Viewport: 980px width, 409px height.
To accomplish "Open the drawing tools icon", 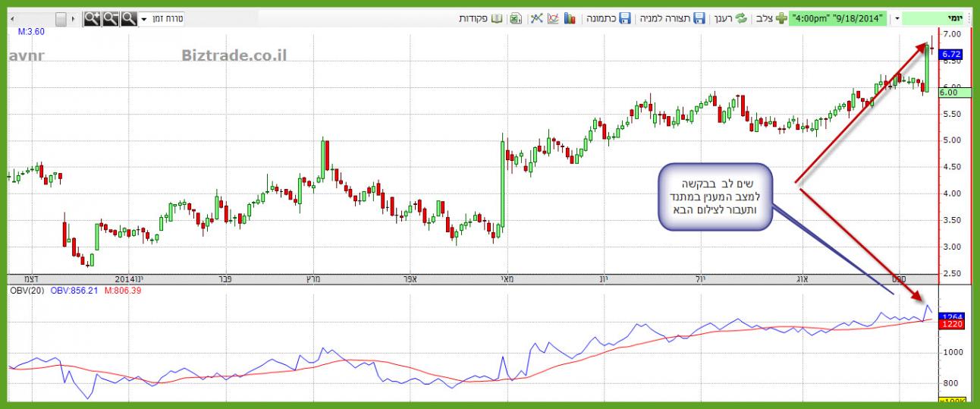I will 536,18.
